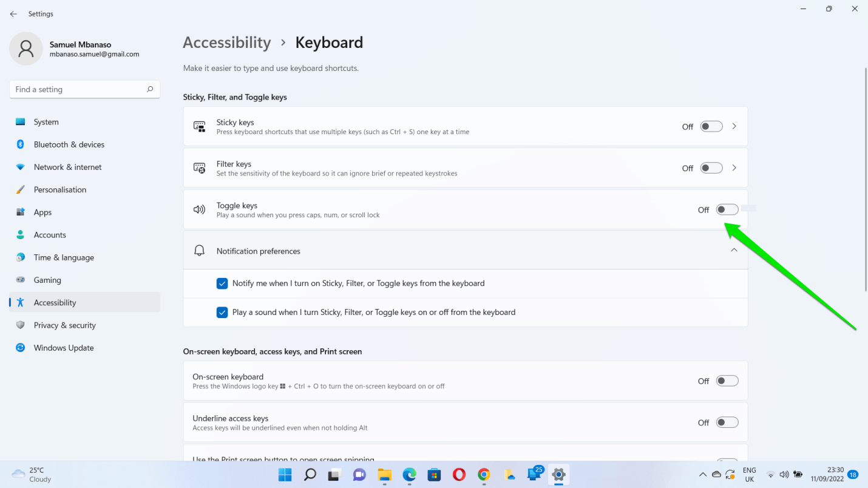Go to Bluetooth & devices settings
This screenshot has height=488, width=868.
69,144
